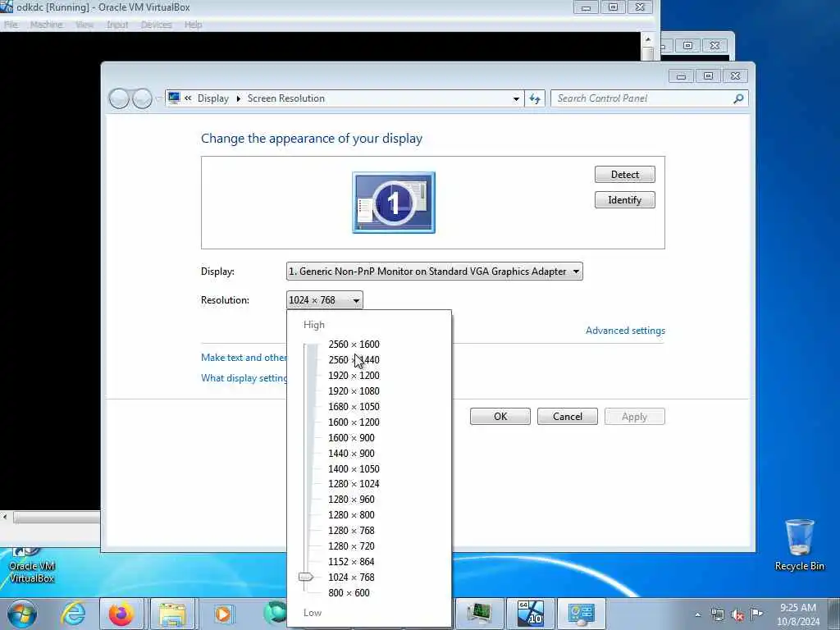Expand arrow between Display and Screen Resolution
The image size is (840, 630).
coord(239,98)
